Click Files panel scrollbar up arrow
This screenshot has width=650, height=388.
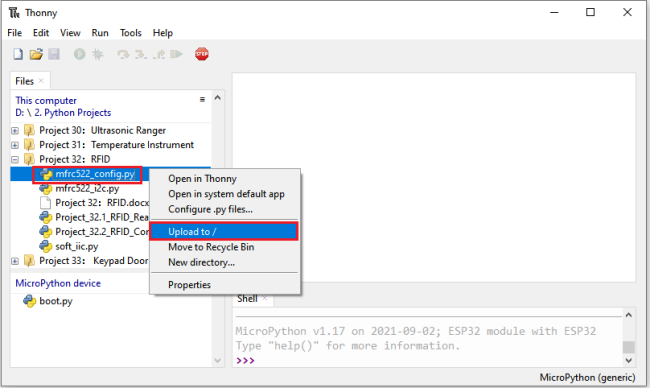pyautogui.click(x=218, y=98)
